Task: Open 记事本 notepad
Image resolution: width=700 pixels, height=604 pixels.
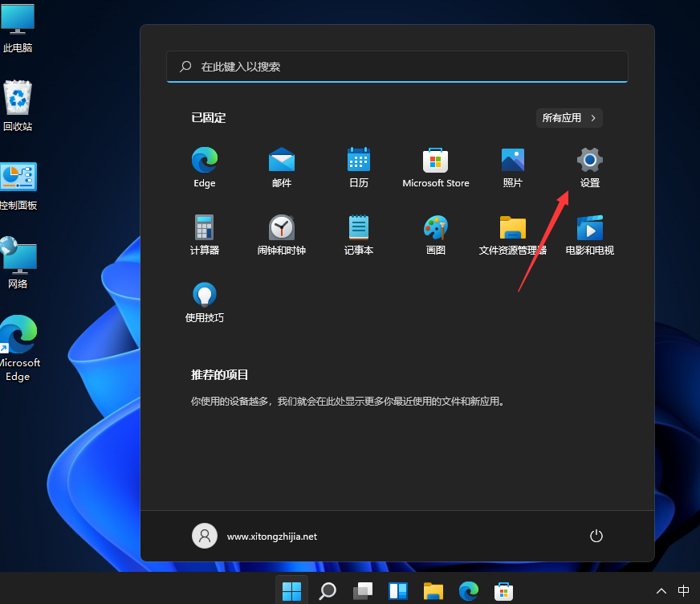Action: coord(358,227)
